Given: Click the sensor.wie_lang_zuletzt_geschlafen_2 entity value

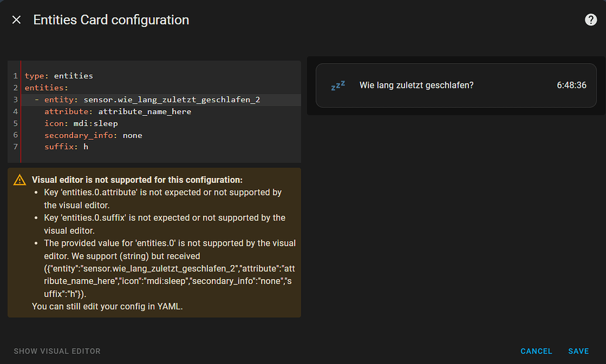Looking at the screenshot, I should pyautogui.click(x=172, y=100).
